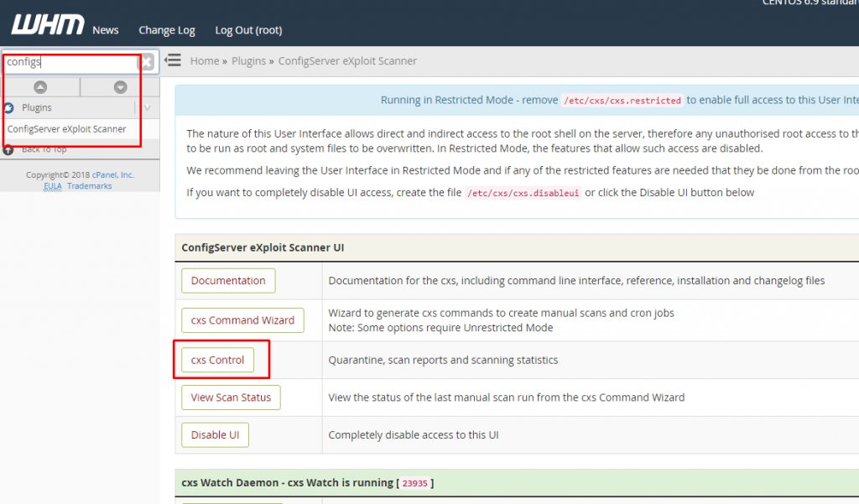Click the collapse-all up arrow icon
This screenshot has height=504, width=859.
[40, 87]
